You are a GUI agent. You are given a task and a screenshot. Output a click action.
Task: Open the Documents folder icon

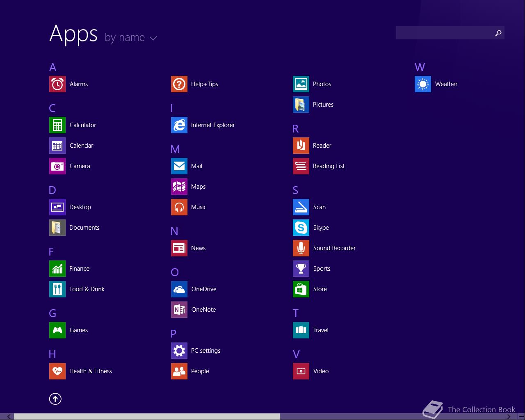[57, 228]
